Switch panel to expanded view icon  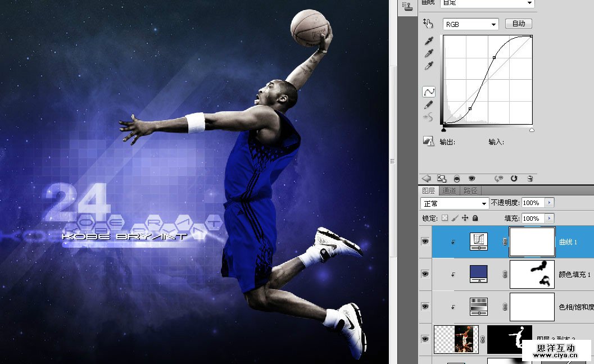tap(441, 179)
